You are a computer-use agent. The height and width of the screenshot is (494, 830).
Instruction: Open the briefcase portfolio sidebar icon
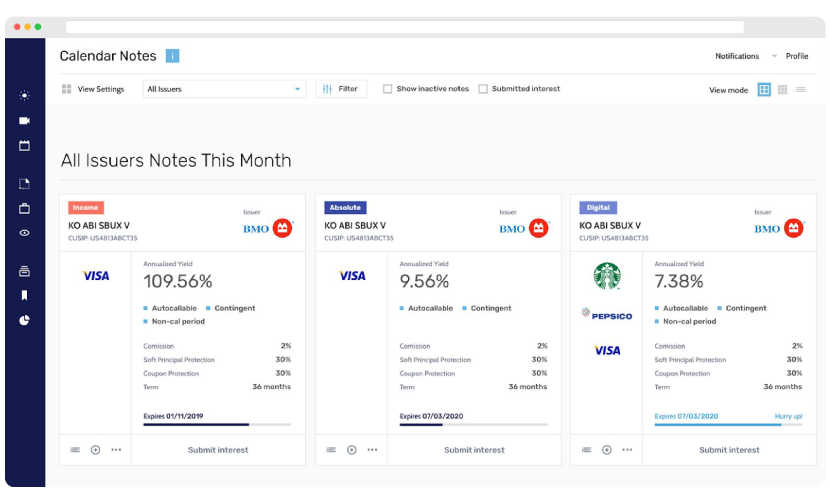(x=24, y=208)
